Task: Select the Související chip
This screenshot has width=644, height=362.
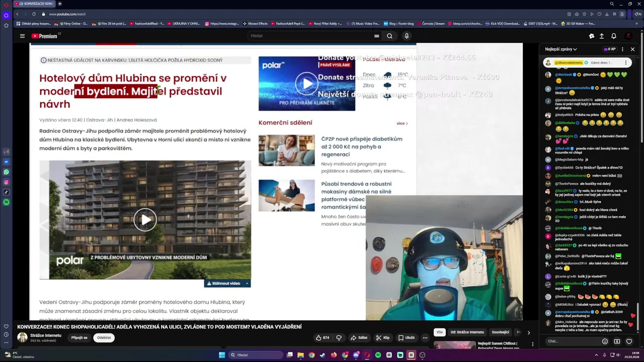Action: (500, 332)
